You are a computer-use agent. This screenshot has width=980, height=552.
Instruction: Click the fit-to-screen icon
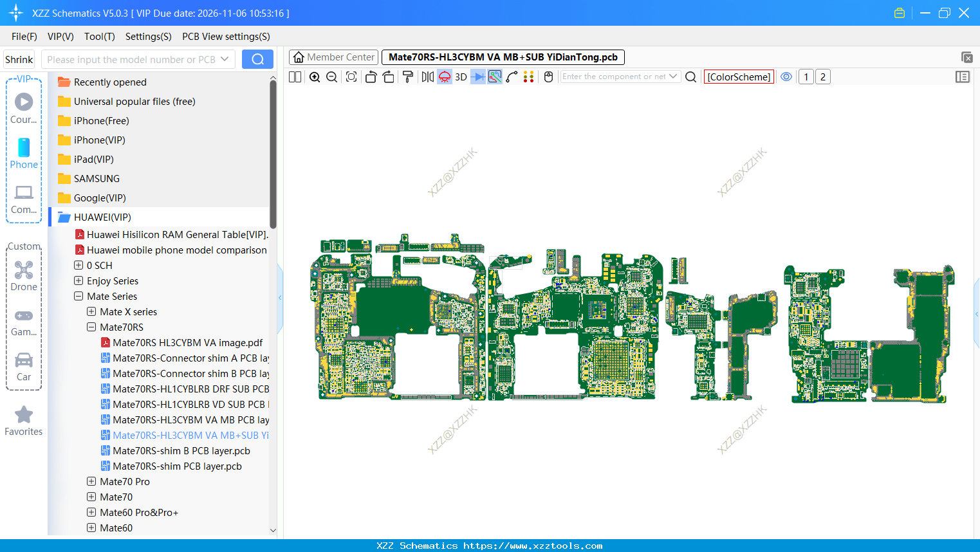(x=351, y=77)
